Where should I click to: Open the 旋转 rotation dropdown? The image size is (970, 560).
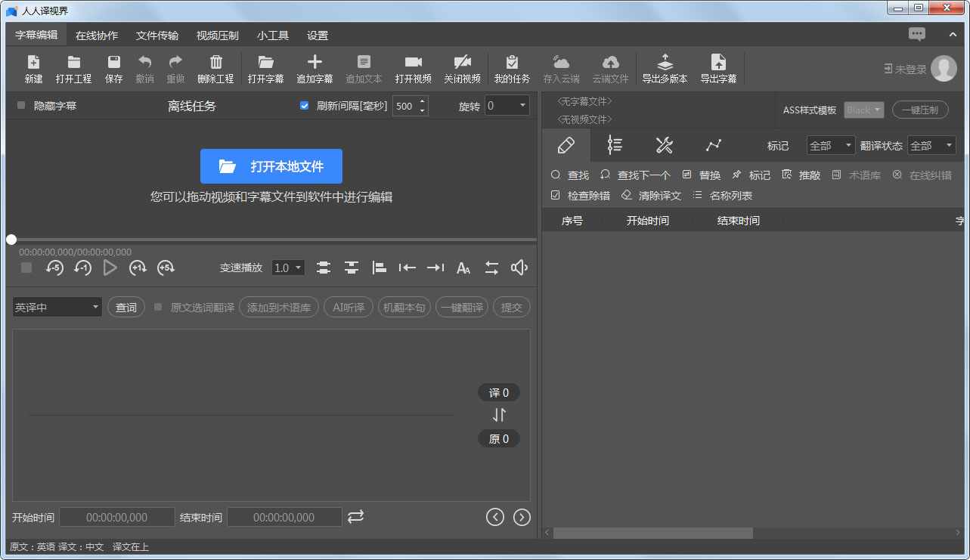(x=507, y=106)
